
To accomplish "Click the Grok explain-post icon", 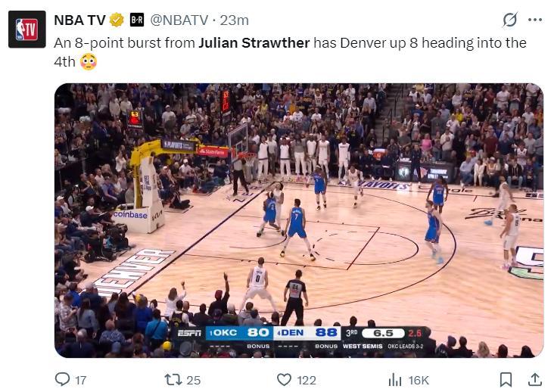I will pyautogui.click(x=509, y=20).
